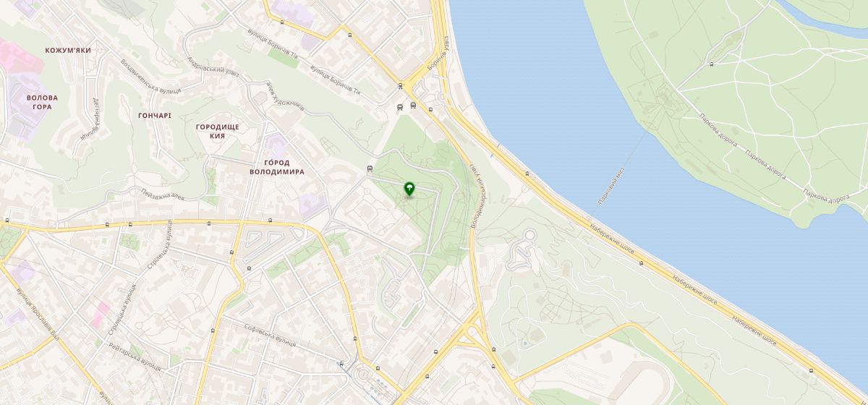
Task: Click the green park marker pin
Action: [409, 190]
